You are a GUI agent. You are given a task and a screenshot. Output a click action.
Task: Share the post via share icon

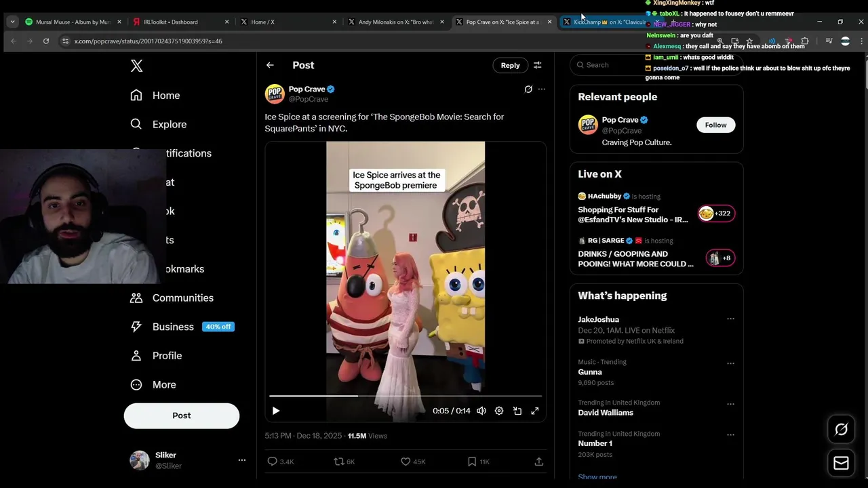point(538,462)
